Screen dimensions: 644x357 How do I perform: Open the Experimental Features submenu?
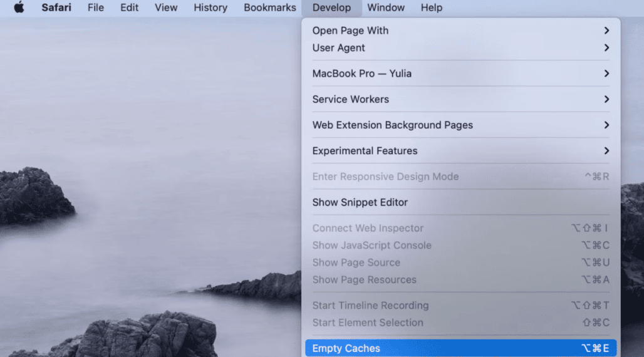point(460,151)
